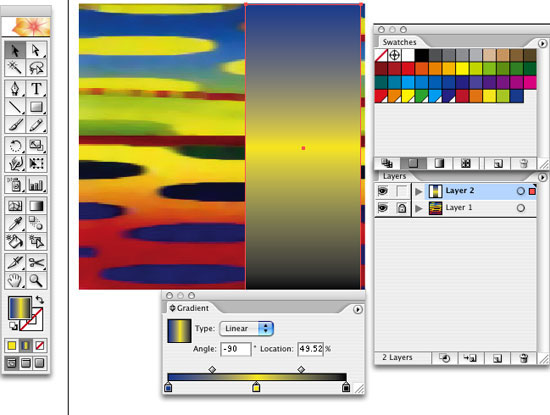Screen dimensions: 550x415
Task: Select the Scissors tool
Action: (36, 262)
